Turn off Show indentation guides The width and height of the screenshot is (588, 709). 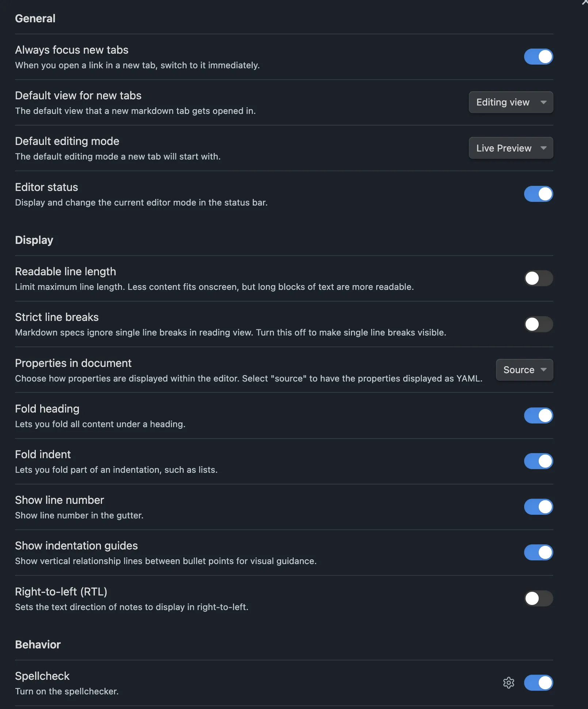point(538,552)
